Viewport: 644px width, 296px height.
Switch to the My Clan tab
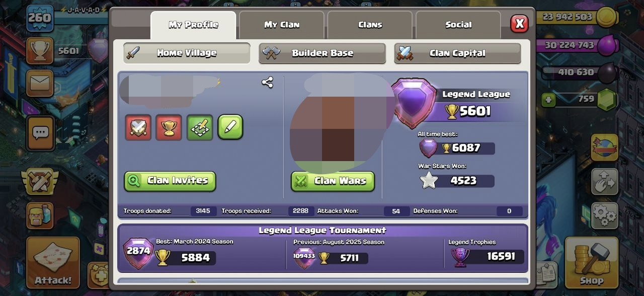[x=282, y=25]
